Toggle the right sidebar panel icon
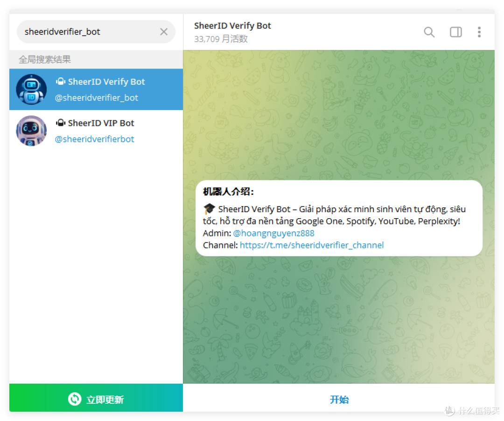504x421 pixels. 456,32
